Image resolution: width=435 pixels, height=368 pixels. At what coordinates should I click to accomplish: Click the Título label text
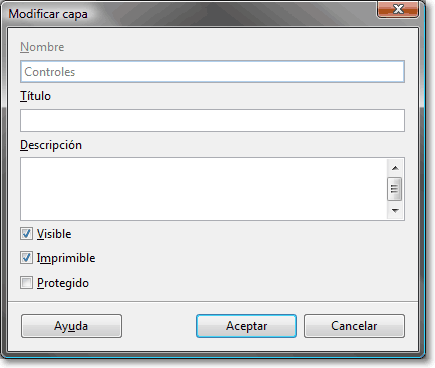36,96
